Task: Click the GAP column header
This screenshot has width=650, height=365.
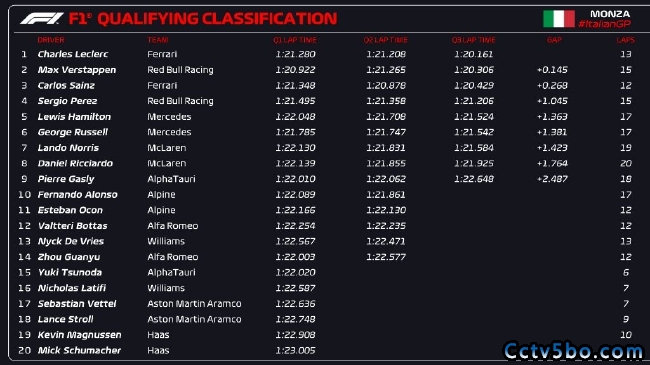Action: [x=554, y=40]
